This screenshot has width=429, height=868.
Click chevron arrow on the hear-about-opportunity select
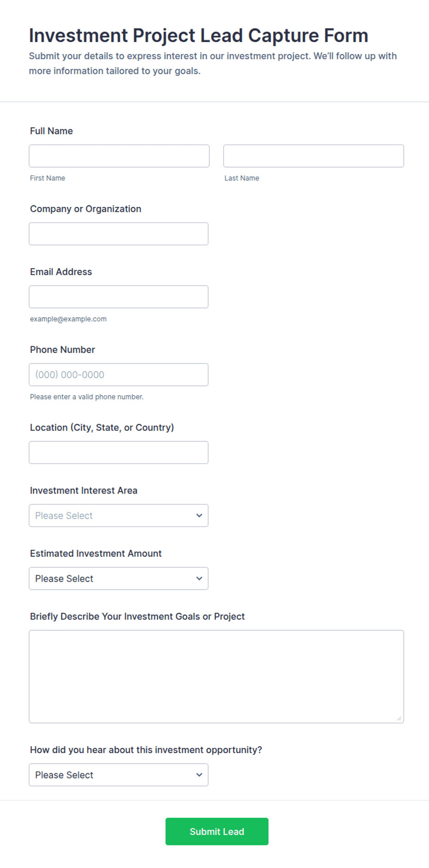199,775
